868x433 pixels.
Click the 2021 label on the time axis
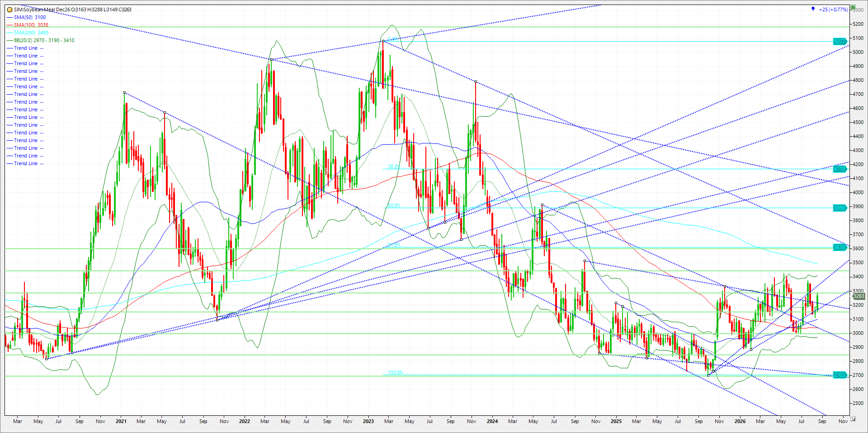tap(121, 421)
